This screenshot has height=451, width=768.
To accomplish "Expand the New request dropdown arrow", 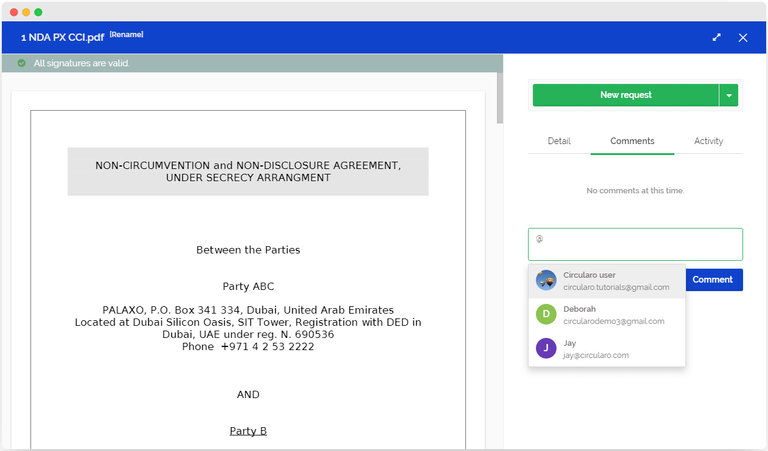I will tap(730, 95).
